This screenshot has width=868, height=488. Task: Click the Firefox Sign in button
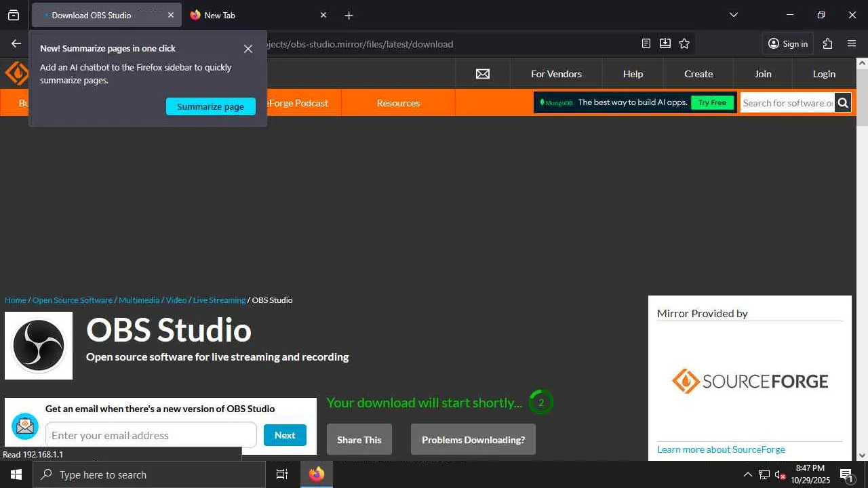788,43
